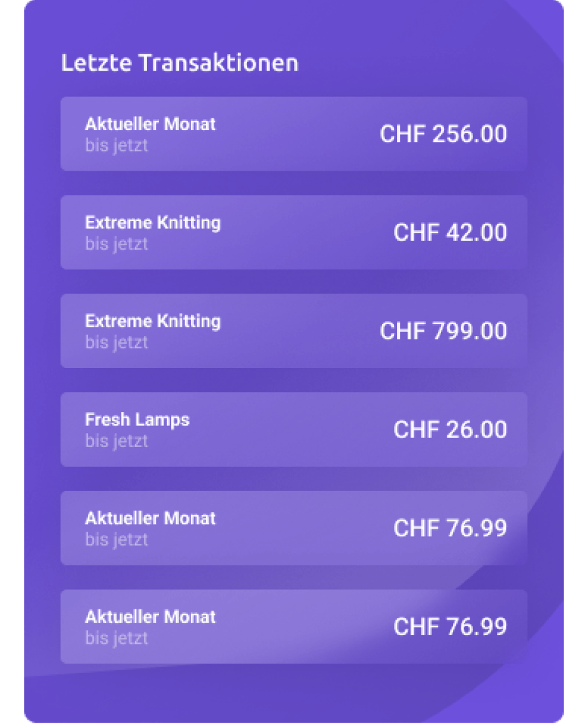Click "bis jetzt" in card below Fresh Lamps

point(116,539)
